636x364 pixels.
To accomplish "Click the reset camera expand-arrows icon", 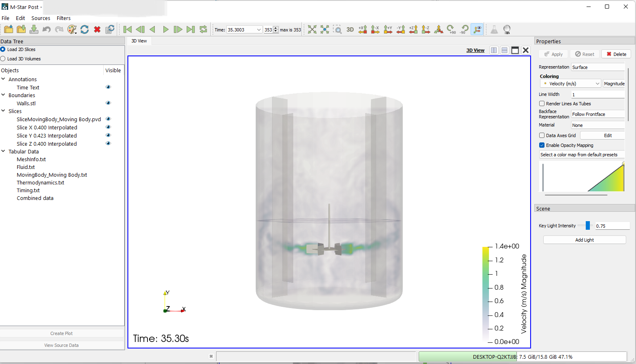I will point(312,29).
